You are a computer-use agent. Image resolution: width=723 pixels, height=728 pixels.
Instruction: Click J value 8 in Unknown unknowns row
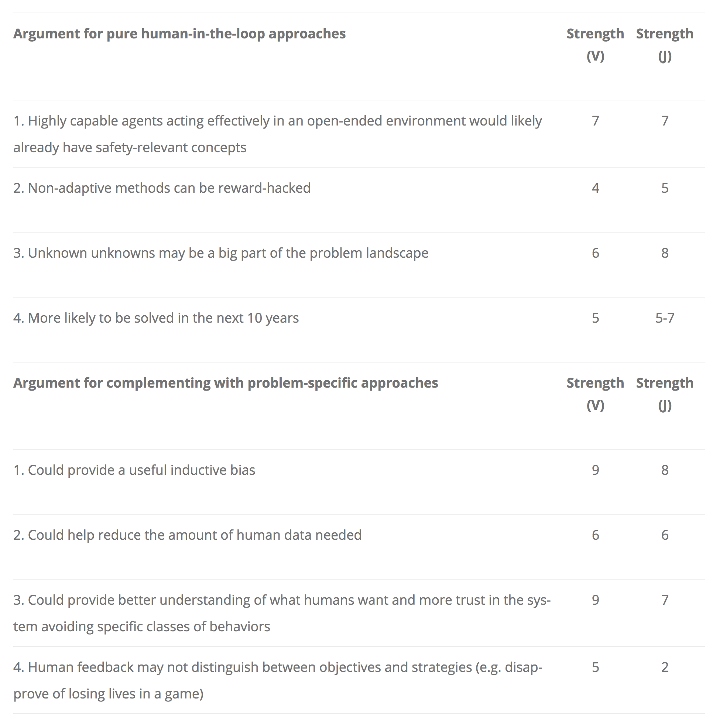pyautogui.click(x=665, y=253)
